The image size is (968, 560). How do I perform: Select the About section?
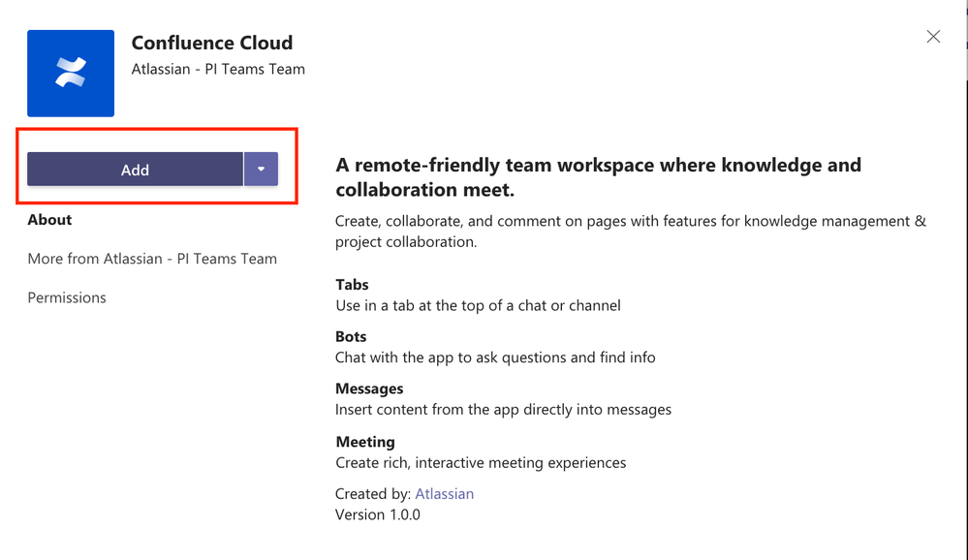click(x=49, y=220)
